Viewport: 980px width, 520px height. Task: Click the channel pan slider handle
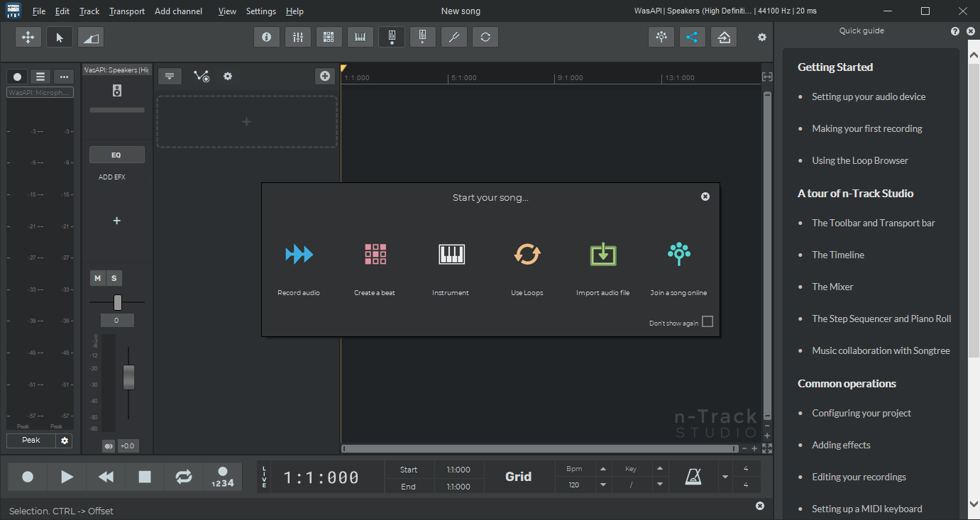(x=118, y=302)
